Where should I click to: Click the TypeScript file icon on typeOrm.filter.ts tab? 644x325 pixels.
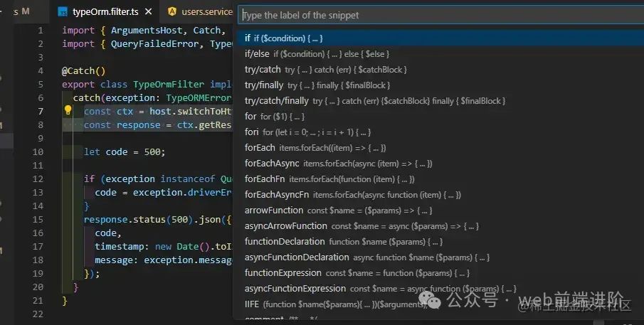point(63,12)
